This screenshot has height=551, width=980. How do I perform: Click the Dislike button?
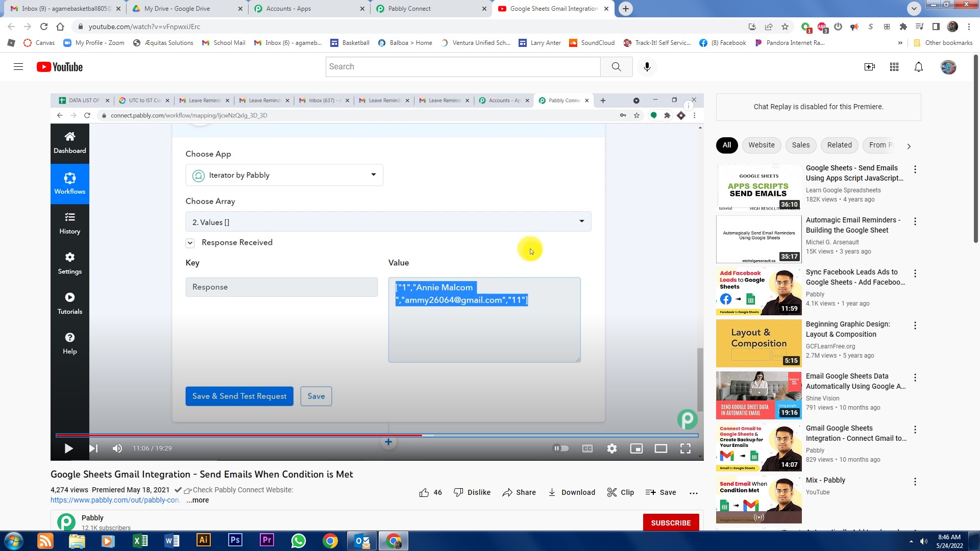pos(472,492)
